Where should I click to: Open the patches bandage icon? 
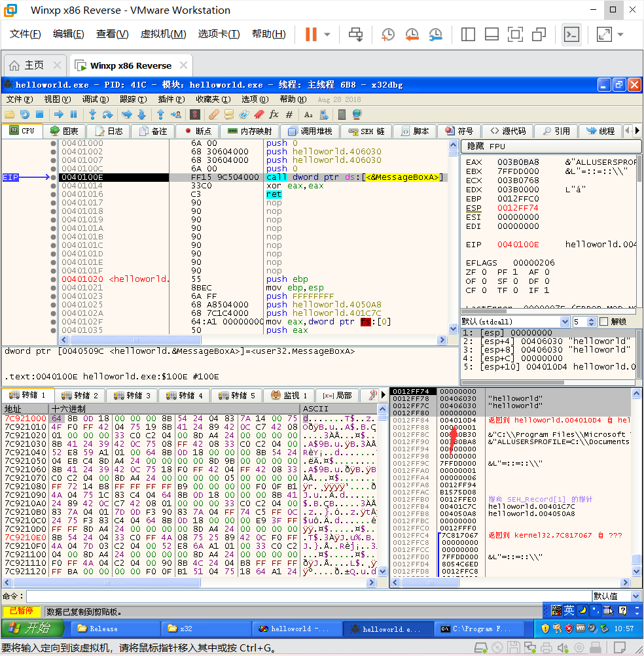(x=213, y=114)
